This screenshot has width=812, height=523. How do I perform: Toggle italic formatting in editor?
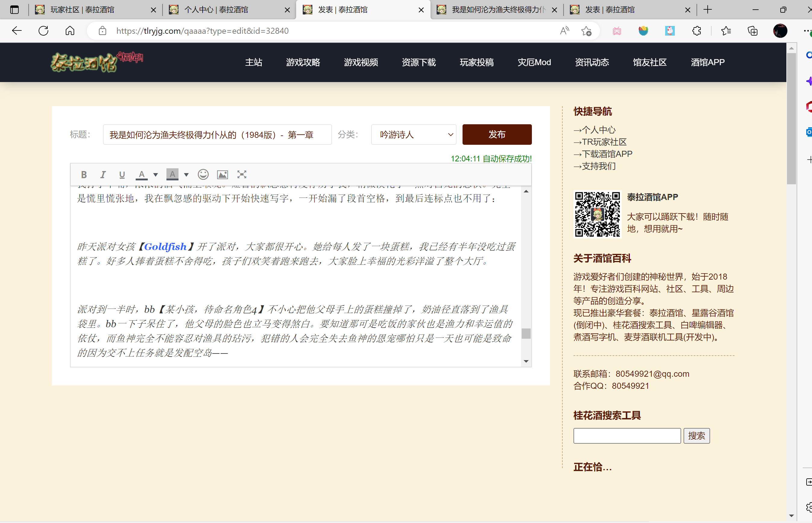coord(103,175)
